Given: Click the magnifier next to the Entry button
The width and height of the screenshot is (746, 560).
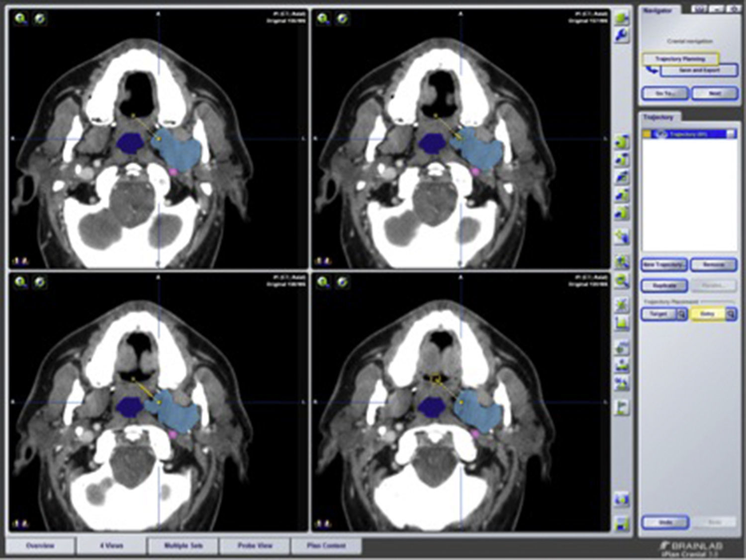Looking at the screenshot, I should pos(731,314).
